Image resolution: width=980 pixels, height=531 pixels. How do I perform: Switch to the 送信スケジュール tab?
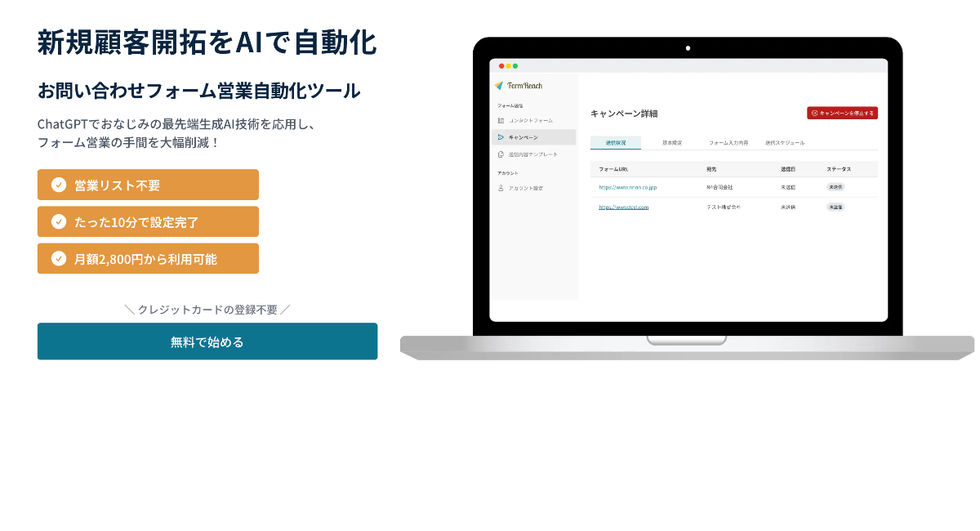(x=784, y=143)
